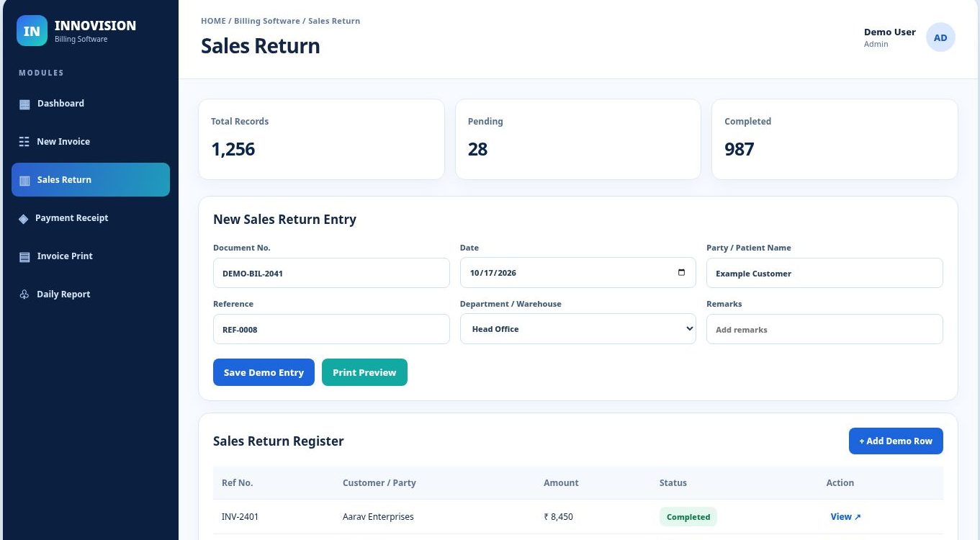Click the Completed card value 987
Viewport: 980px width, 540px height.
click(x=740, y=149)
